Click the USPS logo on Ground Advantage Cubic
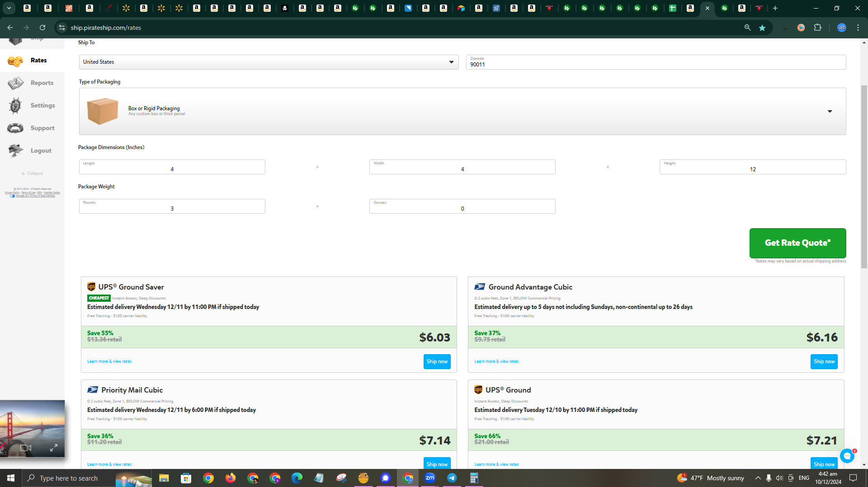868x487 pixels. pos(480,287)
